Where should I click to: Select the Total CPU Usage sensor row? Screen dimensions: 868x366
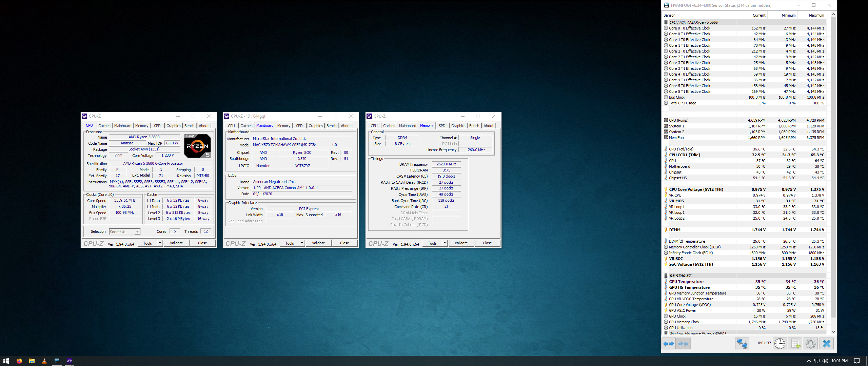[x=744, y=103]
